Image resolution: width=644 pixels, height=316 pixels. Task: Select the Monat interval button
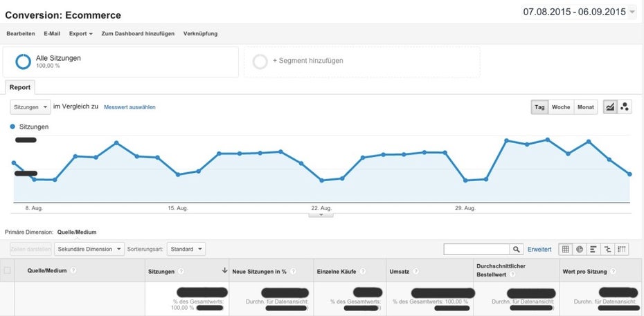pyautogui.click(x=586, y=107)
